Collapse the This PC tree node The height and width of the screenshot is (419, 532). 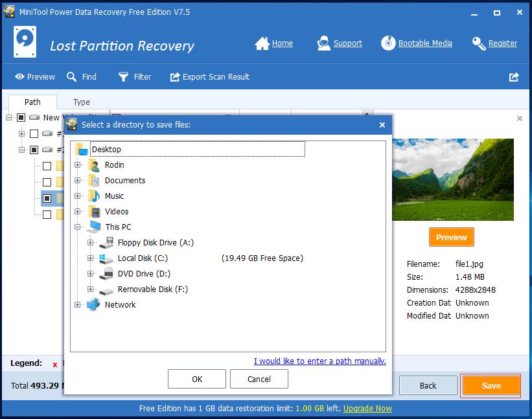(x=78, y=227)
